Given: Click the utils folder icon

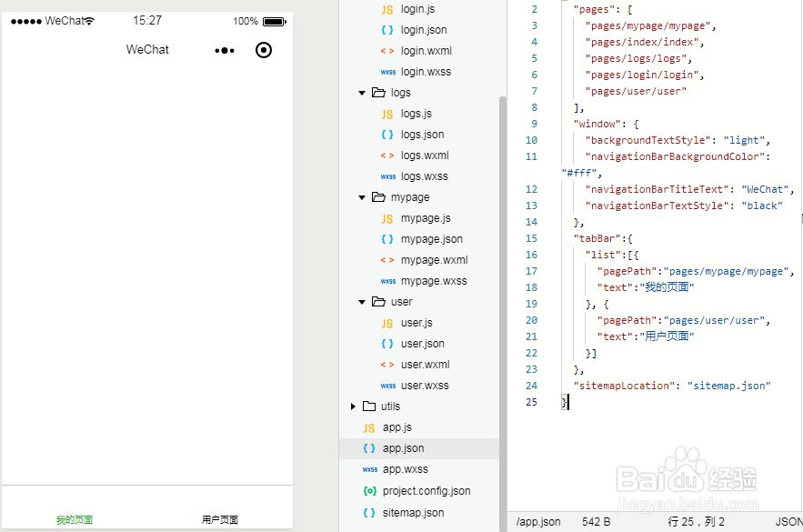Looking at the screenshot, I should click(368, 406).
